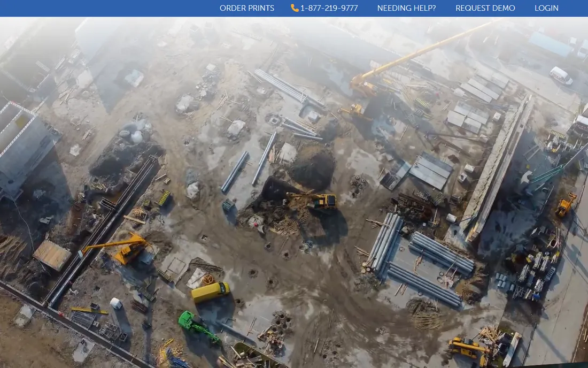This screenshot has width=588, height=368.
Task: Select REQUEST DEMO in the top bar
Action: pyautogui.click(x=485, y=8)
